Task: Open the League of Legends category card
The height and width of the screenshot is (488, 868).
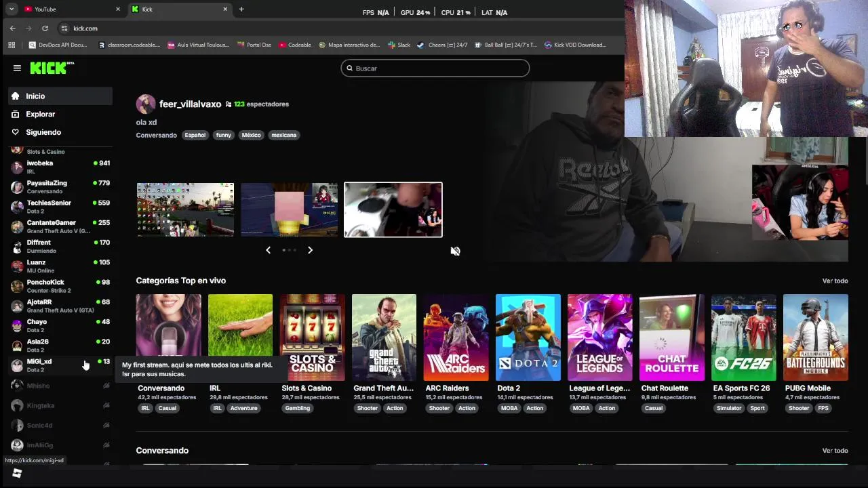Action: click(x=600, y=338)
